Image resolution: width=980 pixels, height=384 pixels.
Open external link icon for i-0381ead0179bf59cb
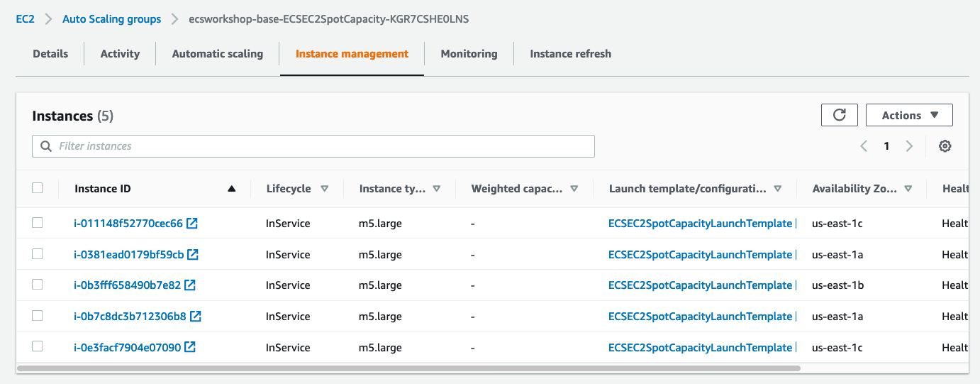193,254
